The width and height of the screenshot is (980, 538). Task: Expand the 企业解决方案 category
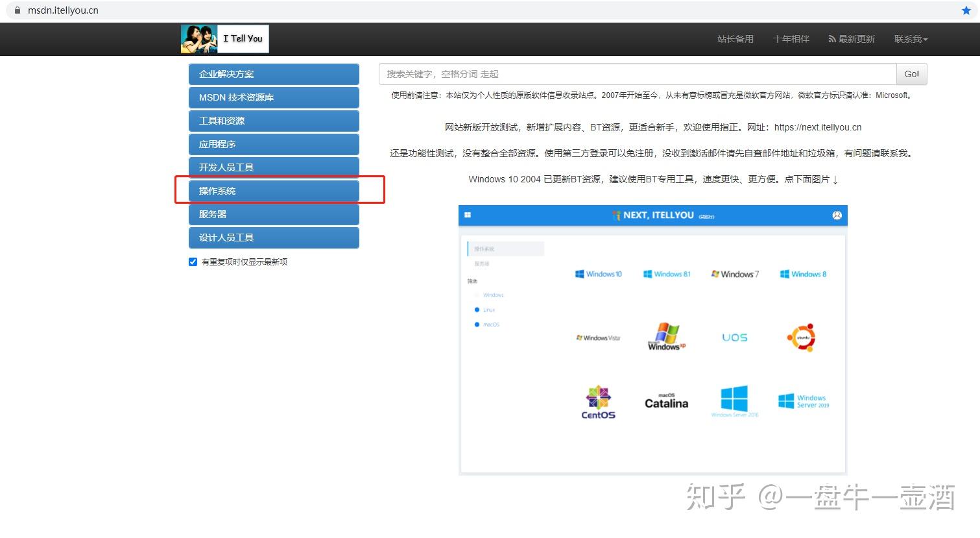274,74
